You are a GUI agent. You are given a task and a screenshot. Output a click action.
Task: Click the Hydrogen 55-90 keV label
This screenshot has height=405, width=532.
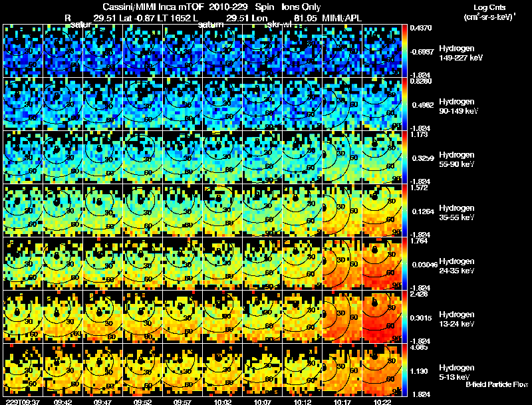click(457, 160)
